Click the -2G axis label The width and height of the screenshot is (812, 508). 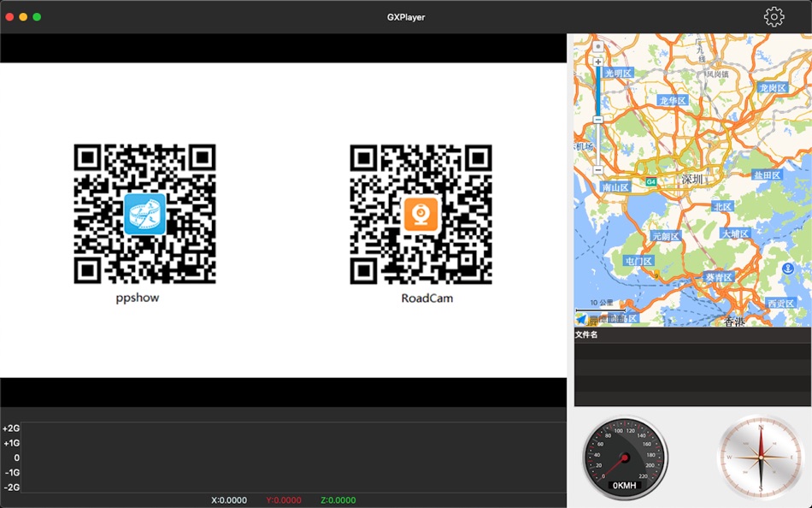(12, 487)
